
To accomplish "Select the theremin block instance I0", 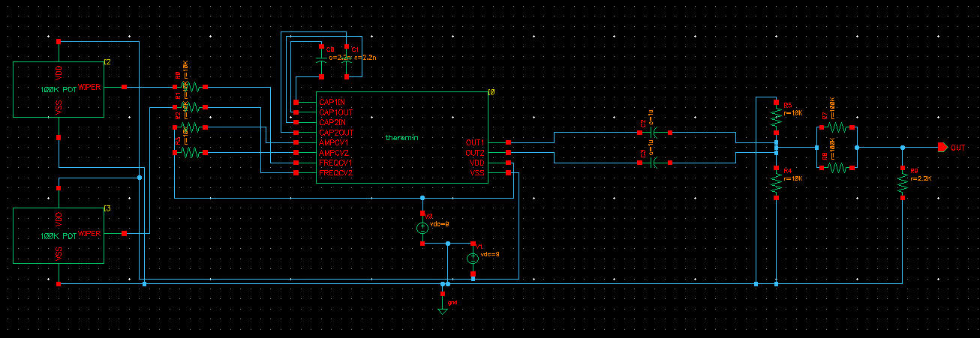I will tap(401, 138).
